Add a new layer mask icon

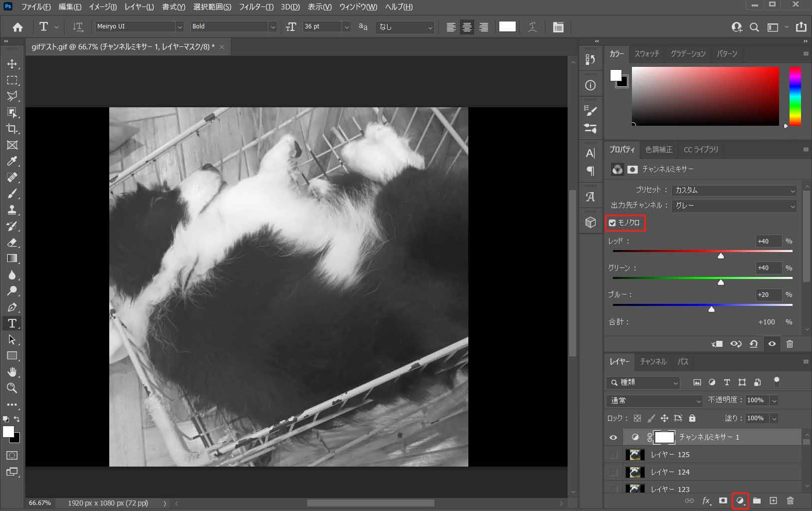pos(722,501)
